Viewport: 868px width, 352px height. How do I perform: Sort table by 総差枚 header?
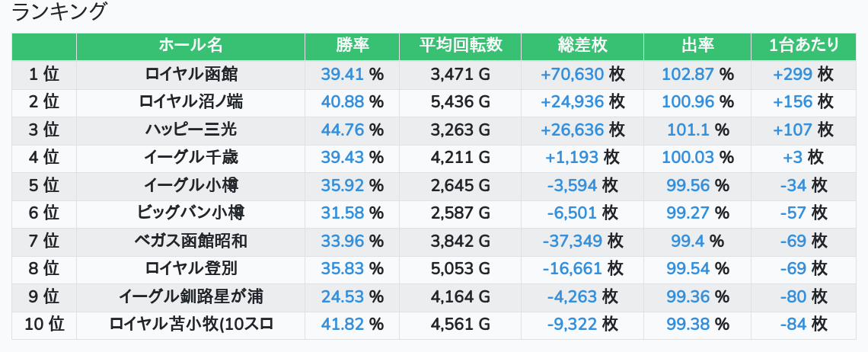click(x=582, y=46)
